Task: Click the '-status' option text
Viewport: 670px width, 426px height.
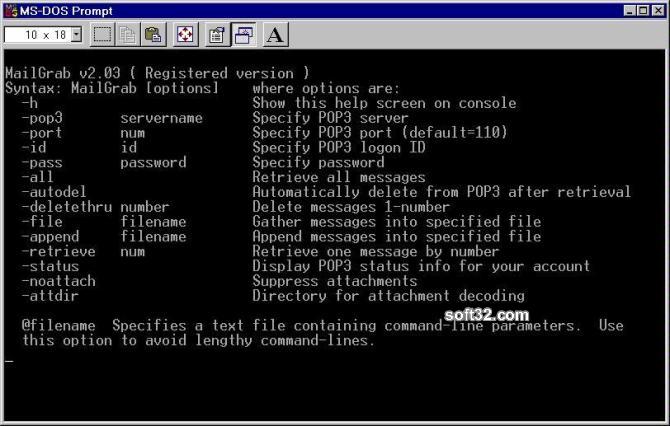Action: coord(50,266)
